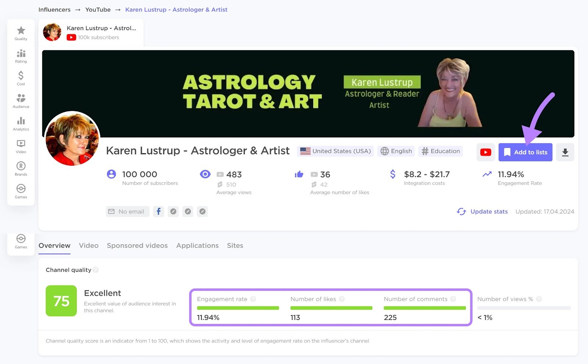Open the Brands section in the sidebar
This screenshot has height=364, width=588.
pyautogui.click(x=21, y=168)
